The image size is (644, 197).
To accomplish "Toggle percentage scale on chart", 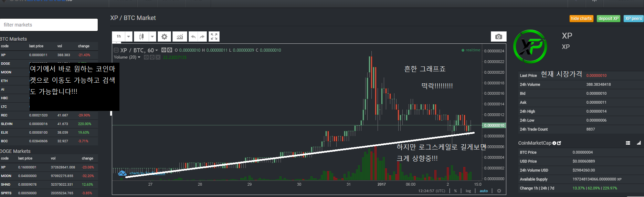I will (x=455, y=191).
